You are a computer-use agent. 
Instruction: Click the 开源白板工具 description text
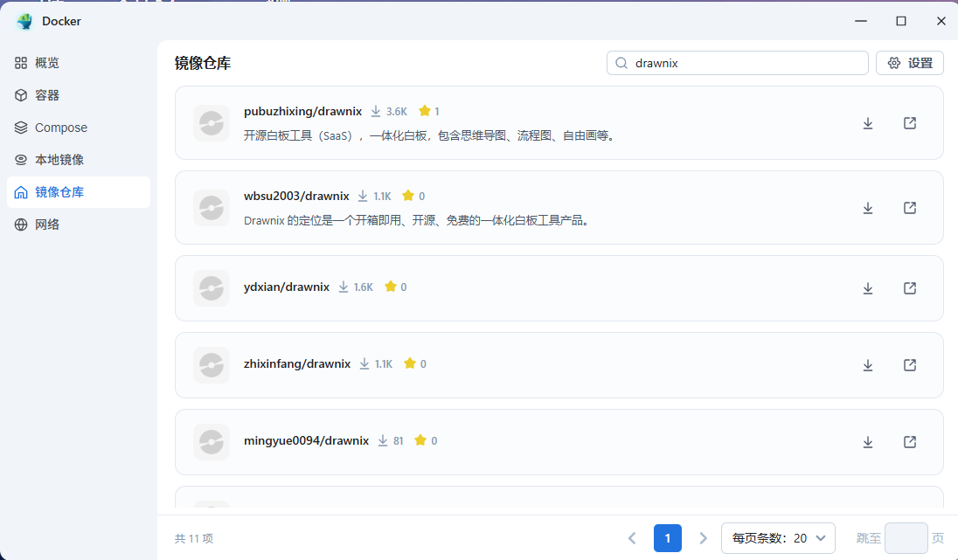click(x=429, y=135)
